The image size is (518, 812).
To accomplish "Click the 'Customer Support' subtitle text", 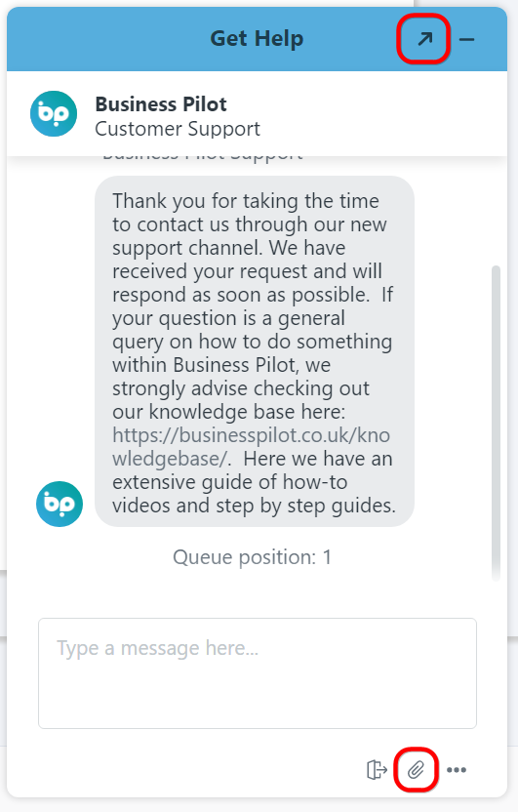I will tap(178, 129).
